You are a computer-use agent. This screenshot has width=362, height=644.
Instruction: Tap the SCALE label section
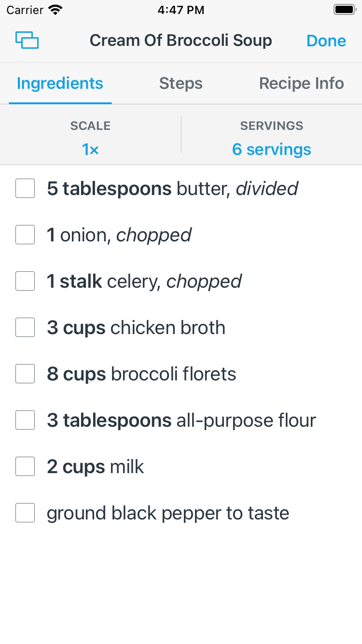[90, 126]
